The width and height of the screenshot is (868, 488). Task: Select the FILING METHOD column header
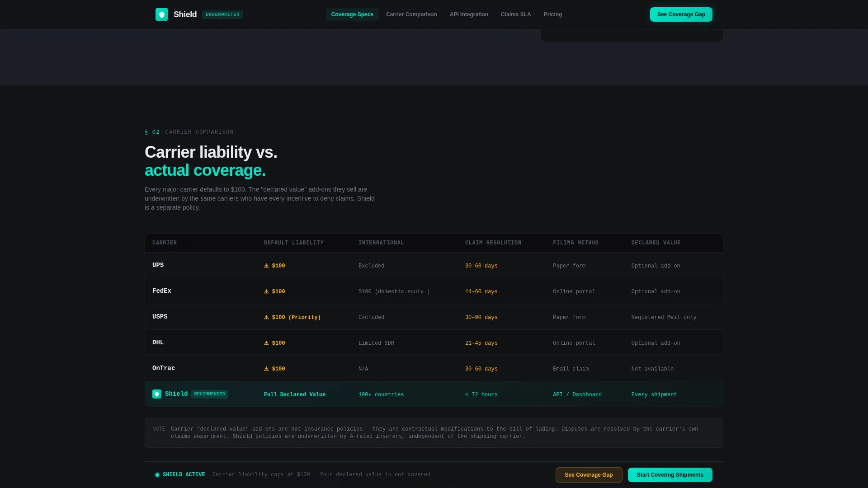[576, 243]
